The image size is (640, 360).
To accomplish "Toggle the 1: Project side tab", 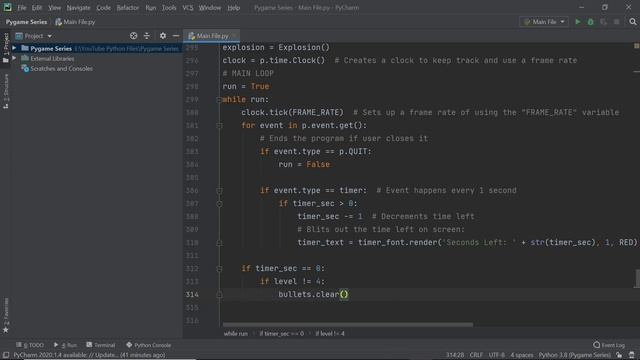I will tap(6, 48).
